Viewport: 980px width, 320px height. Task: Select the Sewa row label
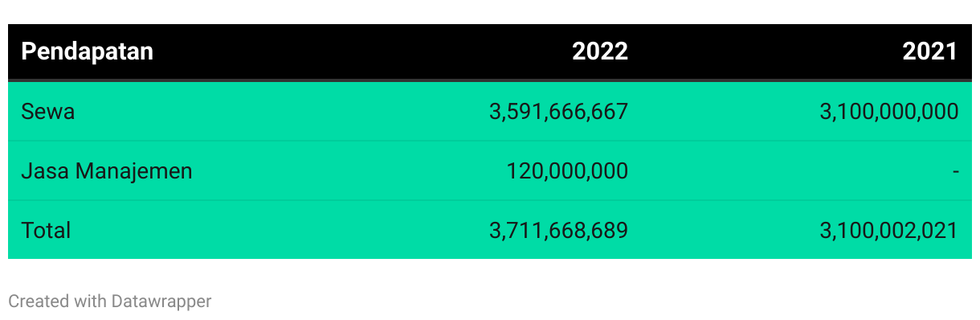coord(47,111)
